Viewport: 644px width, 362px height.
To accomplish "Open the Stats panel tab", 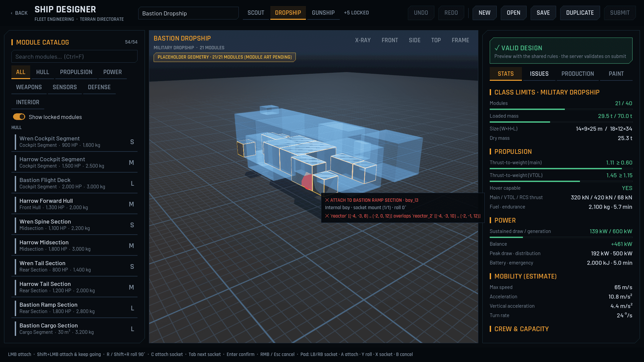I will [x=506, y=74].
